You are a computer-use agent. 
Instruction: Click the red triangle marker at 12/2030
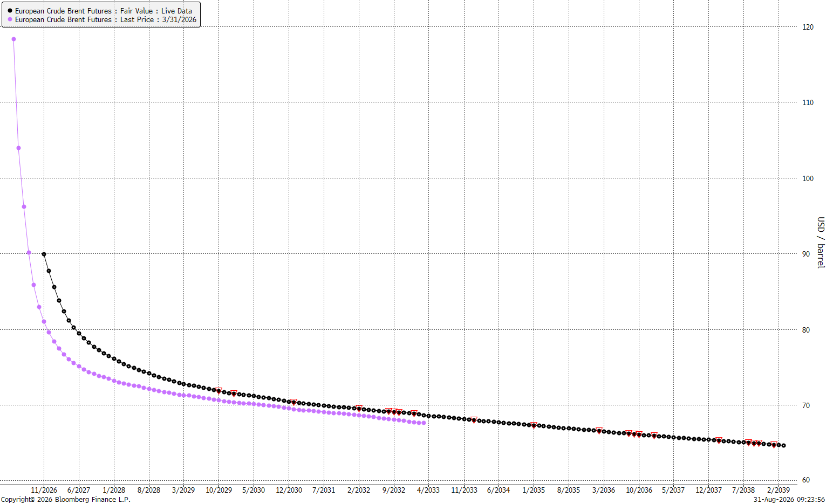(x=293, y=402)
